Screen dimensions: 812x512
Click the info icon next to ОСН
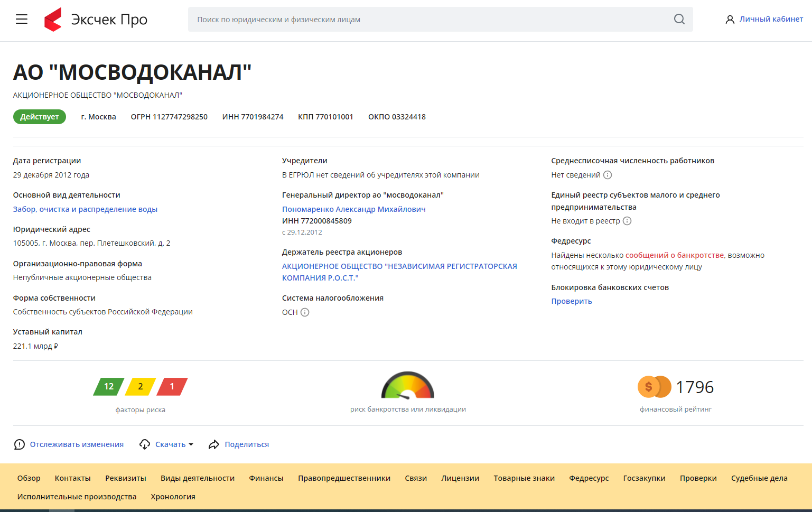(305, 312)
